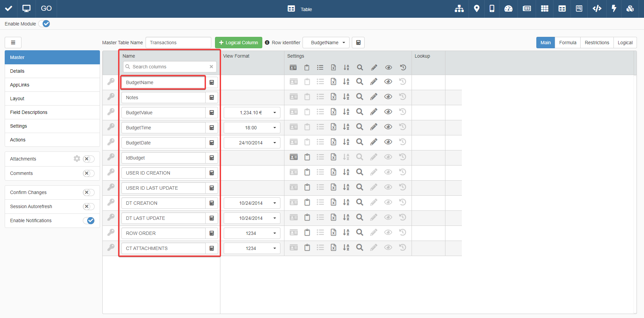The width and height of the screenshot is (644, 318).
Task: Toggle eye visibility for BudgetTime row
Action: pos(388,127)
